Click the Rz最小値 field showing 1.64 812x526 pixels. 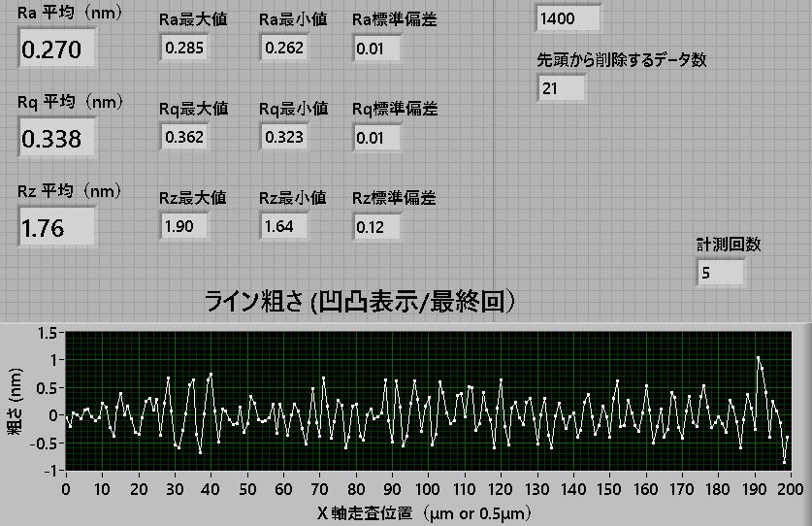coord(284,226)
